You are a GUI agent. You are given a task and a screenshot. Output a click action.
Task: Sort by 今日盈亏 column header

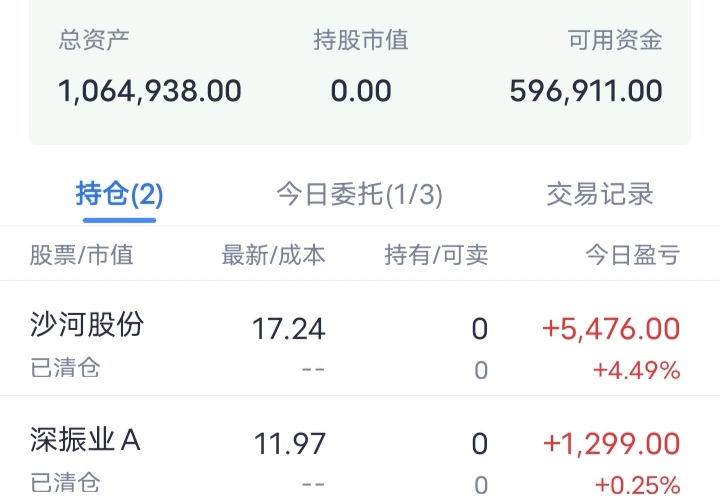(632, 255)
